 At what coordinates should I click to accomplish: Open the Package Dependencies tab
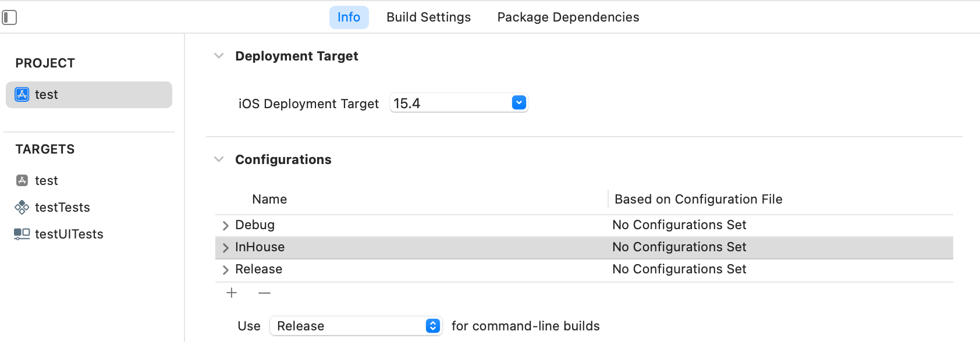[568, 17]
